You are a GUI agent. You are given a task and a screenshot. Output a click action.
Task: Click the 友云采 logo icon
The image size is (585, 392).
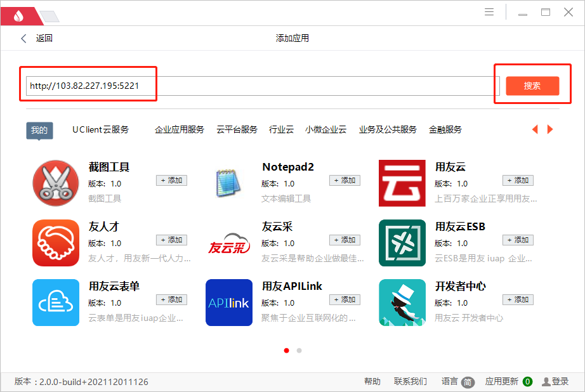point(229,243)
